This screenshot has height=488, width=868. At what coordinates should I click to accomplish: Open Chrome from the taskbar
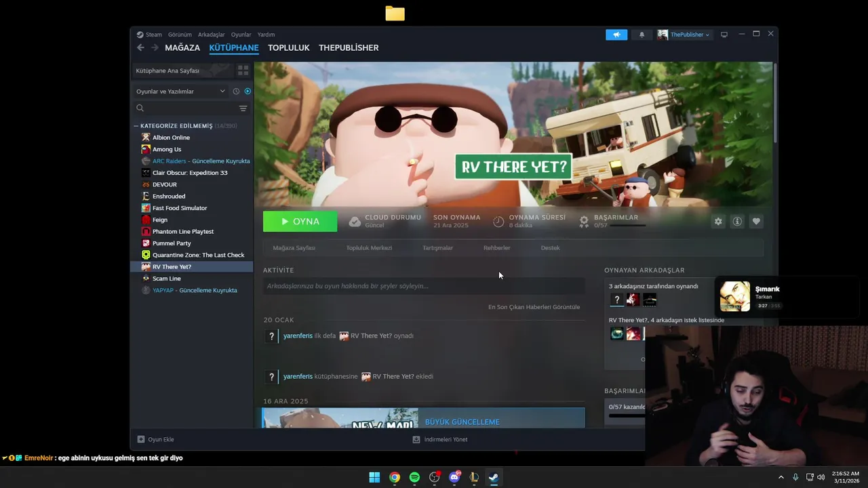point(394,477)
